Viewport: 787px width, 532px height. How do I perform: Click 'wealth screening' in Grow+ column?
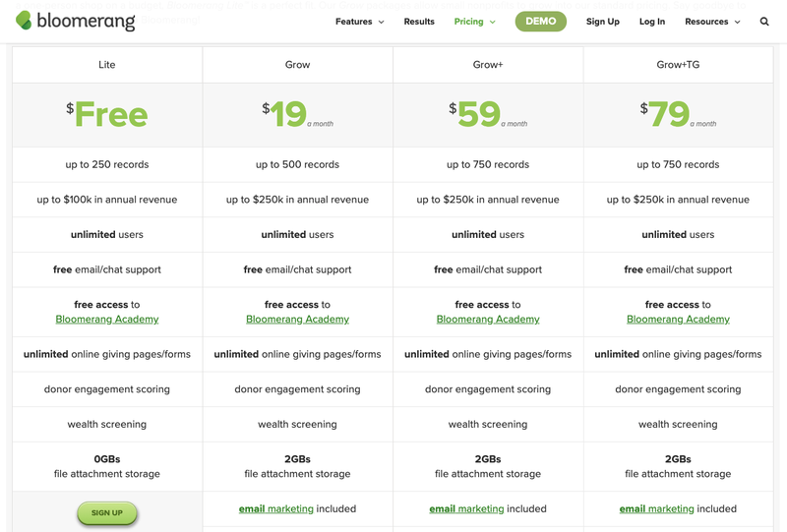click(488, 424)
